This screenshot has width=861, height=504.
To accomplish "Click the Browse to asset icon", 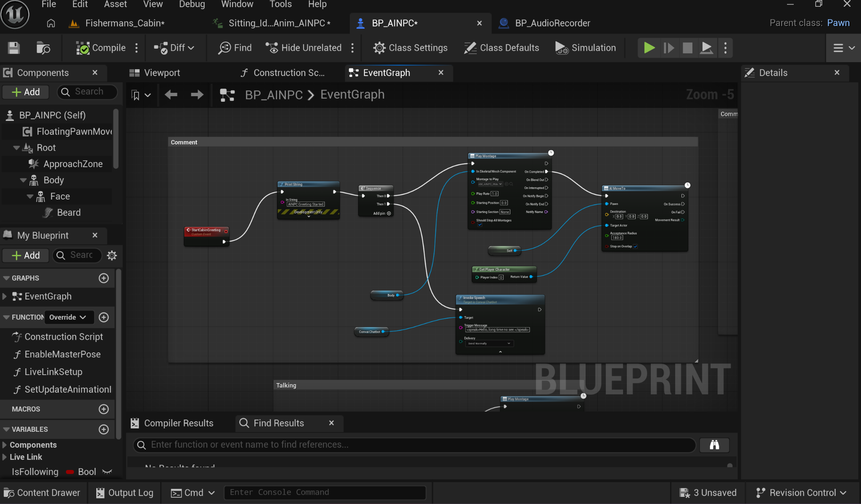I will 43,48.
